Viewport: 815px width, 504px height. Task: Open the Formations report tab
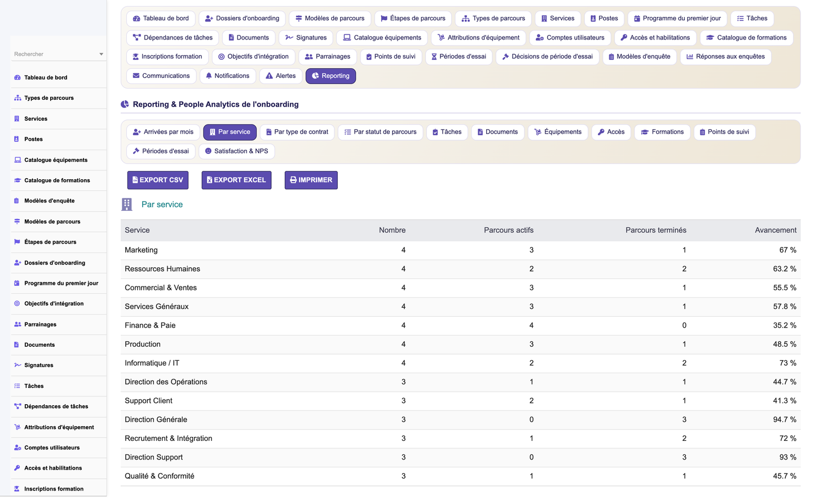[x=662, y=132]
